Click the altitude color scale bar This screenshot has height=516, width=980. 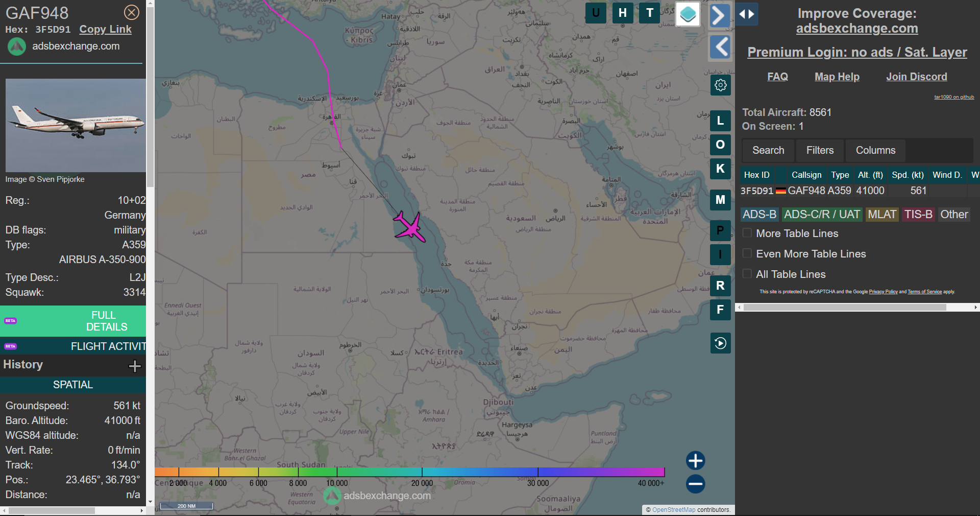click(409, 472)
